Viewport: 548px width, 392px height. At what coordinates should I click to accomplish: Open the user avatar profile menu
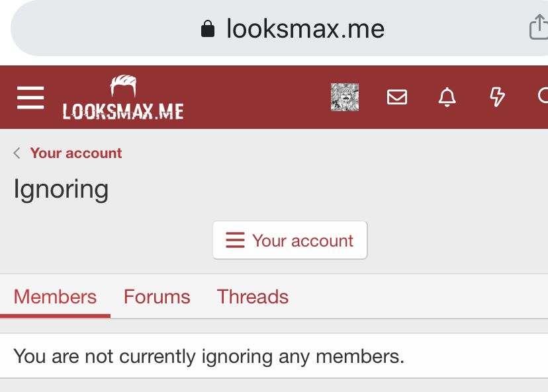[345, 97]
